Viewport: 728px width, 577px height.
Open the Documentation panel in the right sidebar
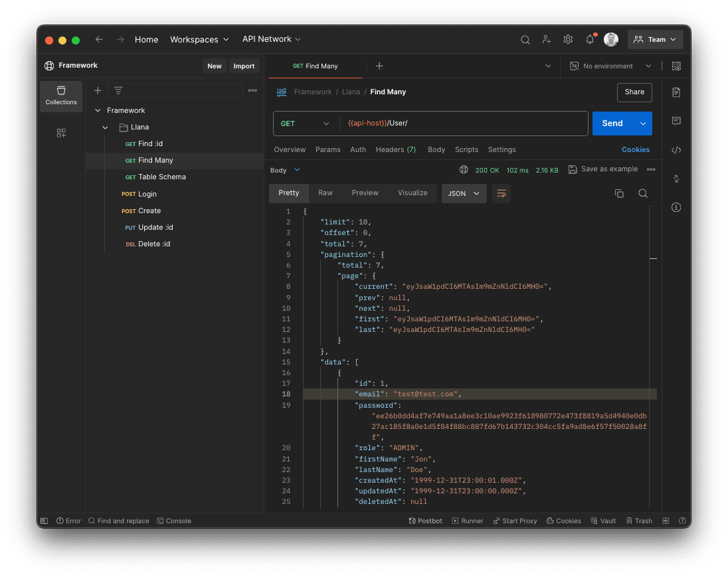click(x=676, y=92)
